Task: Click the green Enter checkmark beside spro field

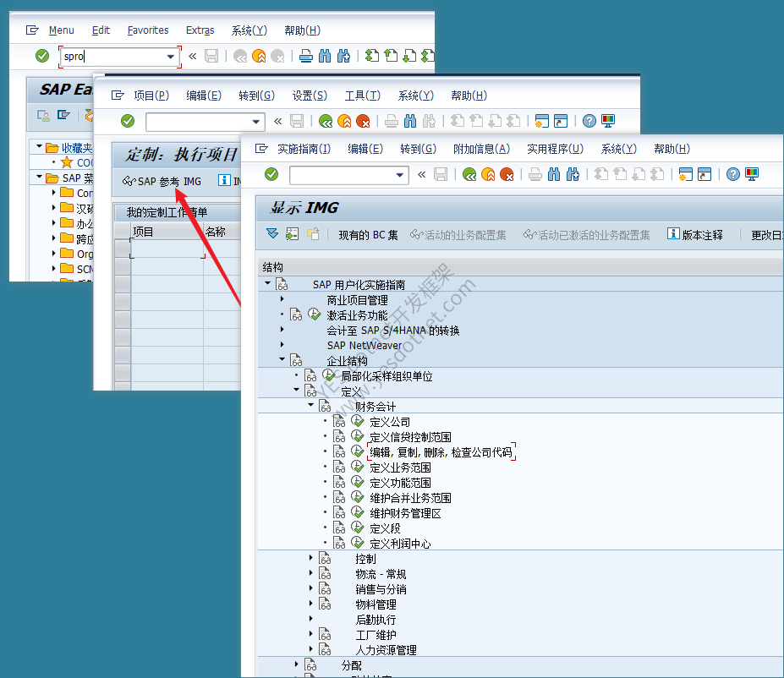Action: 42,56
